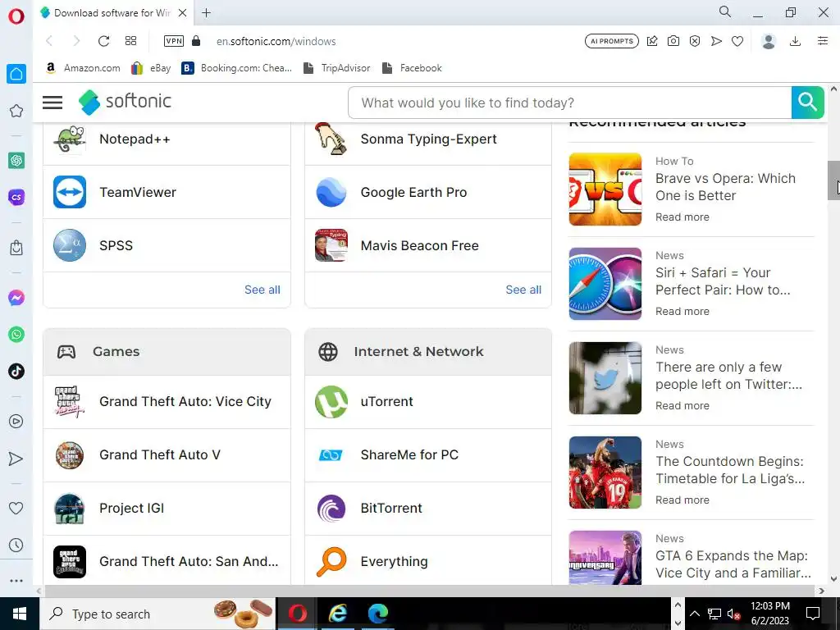Screen dimensions: 840x630
Task: Open the sidebar heart pinboards icon
Action: 16,508
